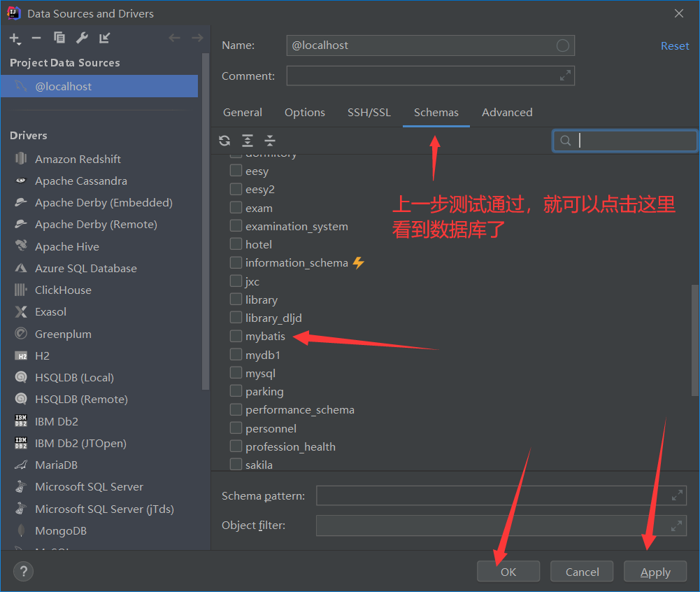
Task: Switch to the General tab
Action: point(243,112)
